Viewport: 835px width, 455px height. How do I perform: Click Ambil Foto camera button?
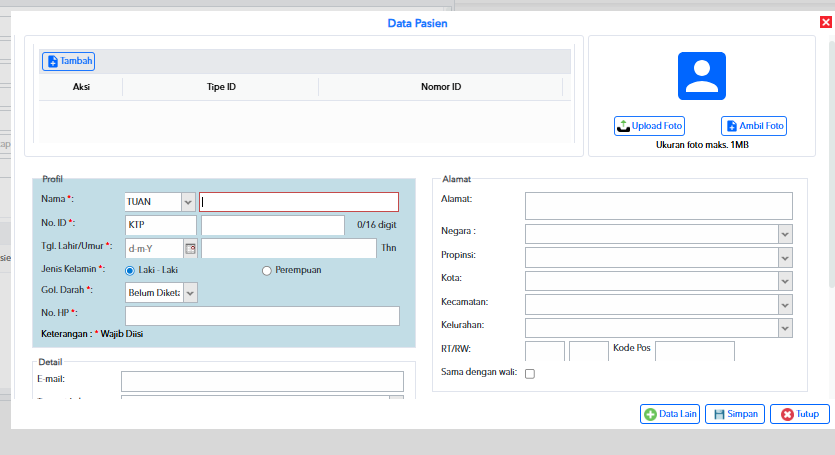pyautogui.click(x=754, y=126)
